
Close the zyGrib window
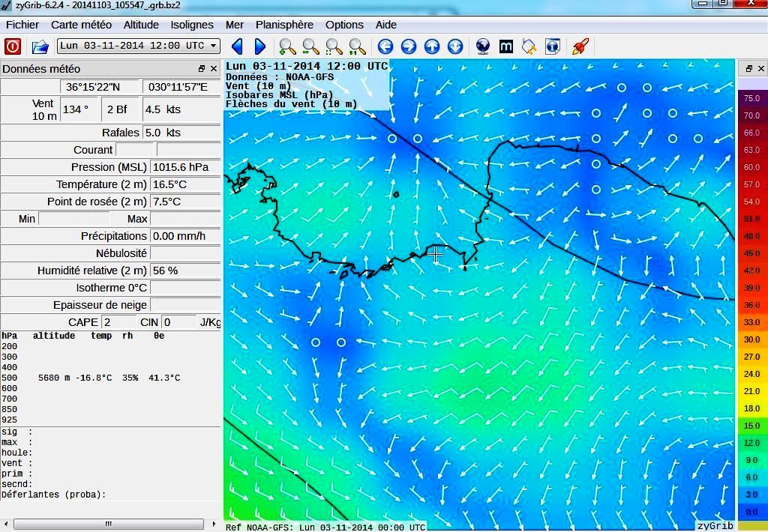(x=751, y=4)
